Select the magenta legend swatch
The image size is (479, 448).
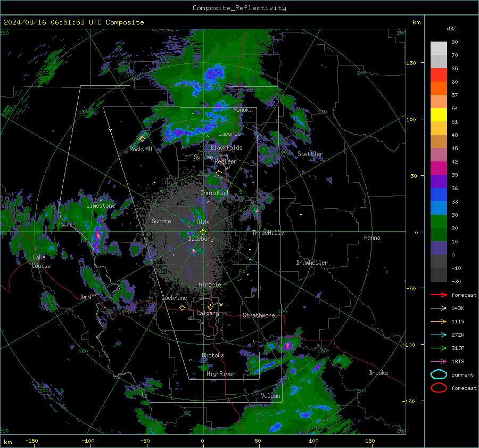(439, 168)
